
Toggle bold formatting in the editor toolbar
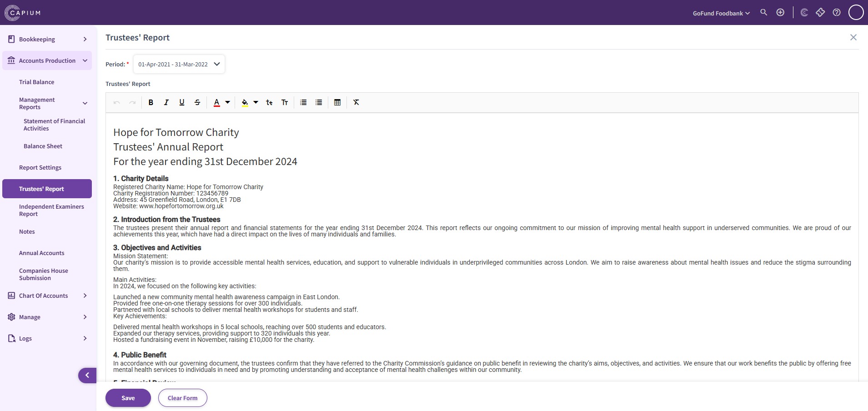151,102
